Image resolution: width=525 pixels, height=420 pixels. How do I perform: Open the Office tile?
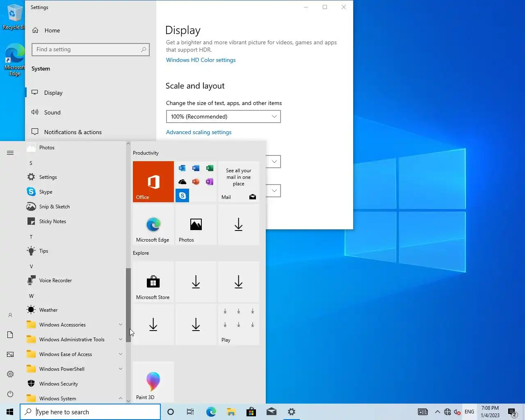[153, 181]
